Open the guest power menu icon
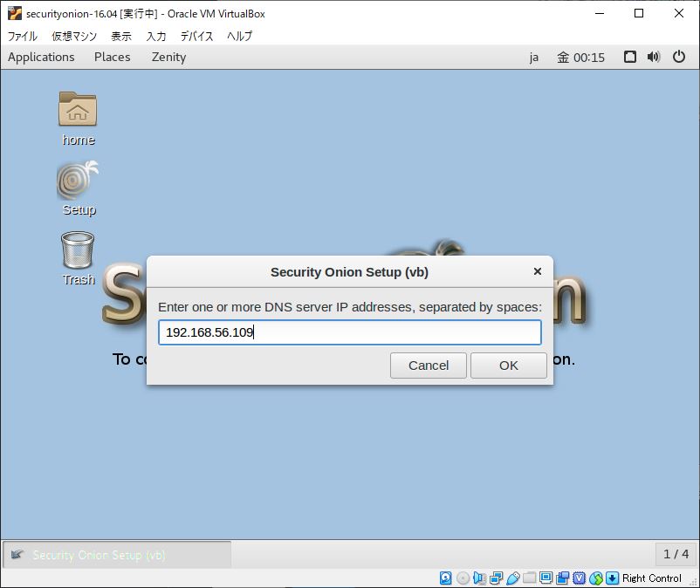700x588 pixels. coord(679,57)
